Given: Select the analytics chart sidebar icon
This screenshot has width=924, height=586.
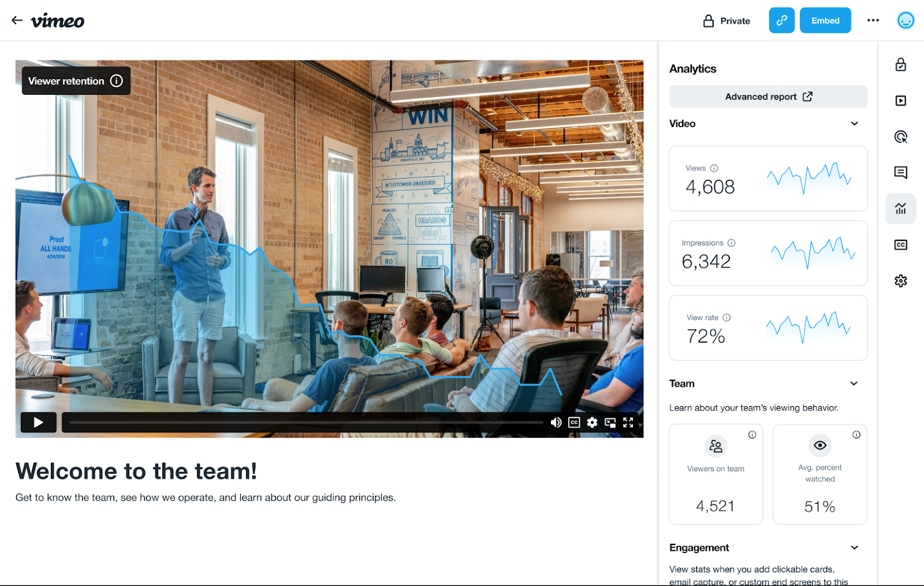Looking at the screenshot, I should [x=900, y=209].
